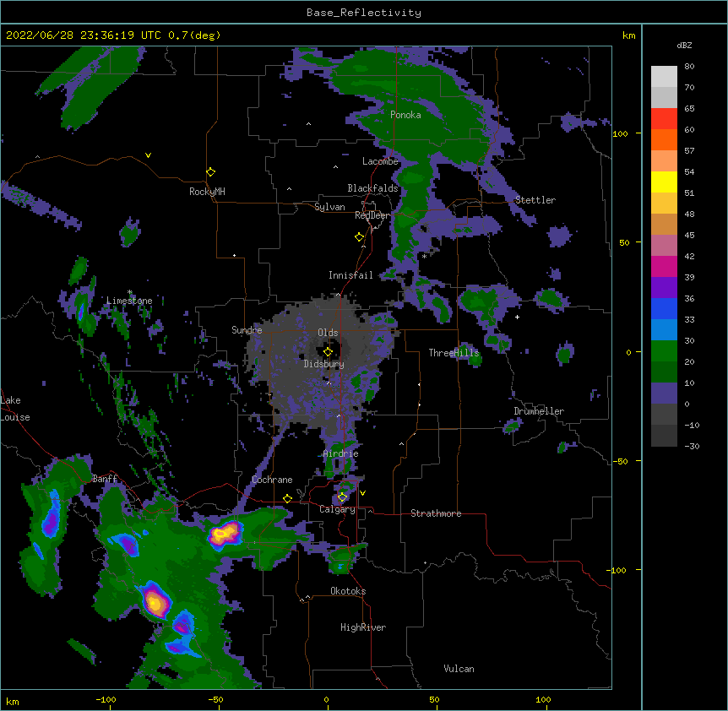Click the HighRiver city label
This screenshot has height=711, width=728.
tap(363, 627)
